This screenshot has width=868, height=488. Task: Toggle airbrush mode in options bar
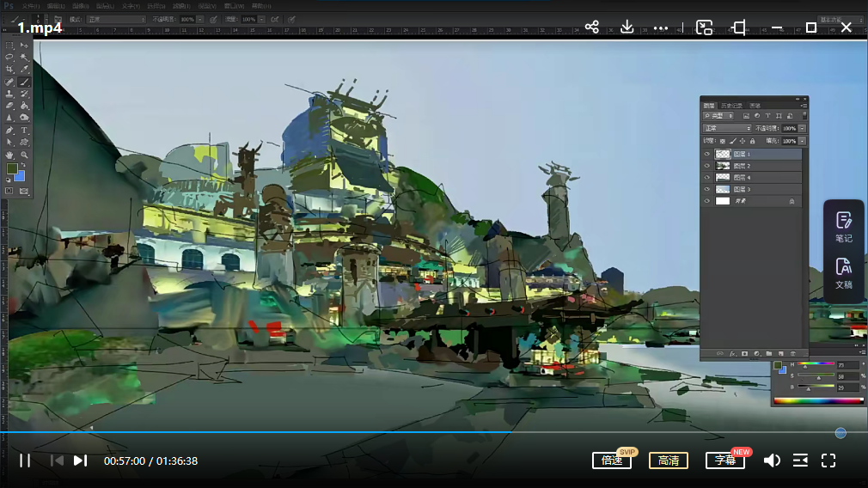pyautogui.click(x=274, y=20)
